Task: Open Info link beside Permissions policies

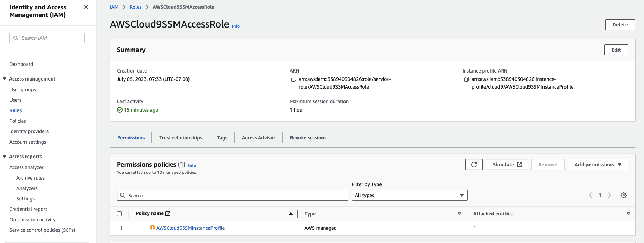Action: click(x=192, y=165)
